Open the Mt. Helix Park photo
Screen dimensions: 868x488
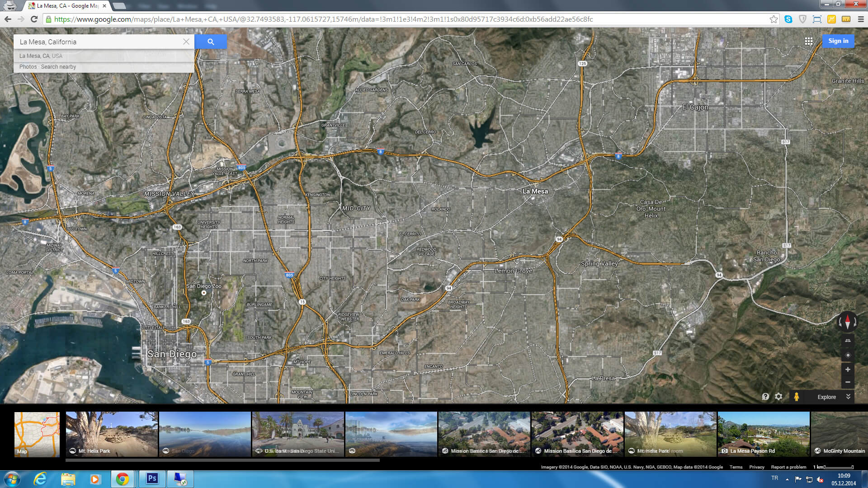coord(112,434)
